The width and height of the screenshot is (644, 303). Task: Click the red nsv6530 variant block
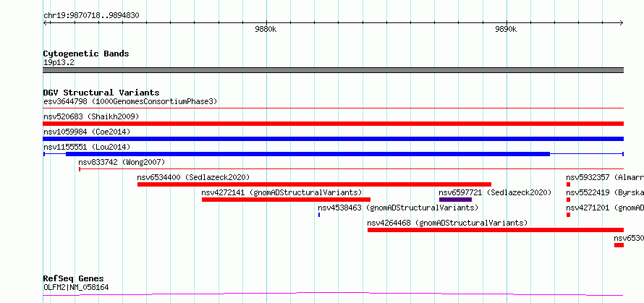pyautogui.click(x=619, y=245)
